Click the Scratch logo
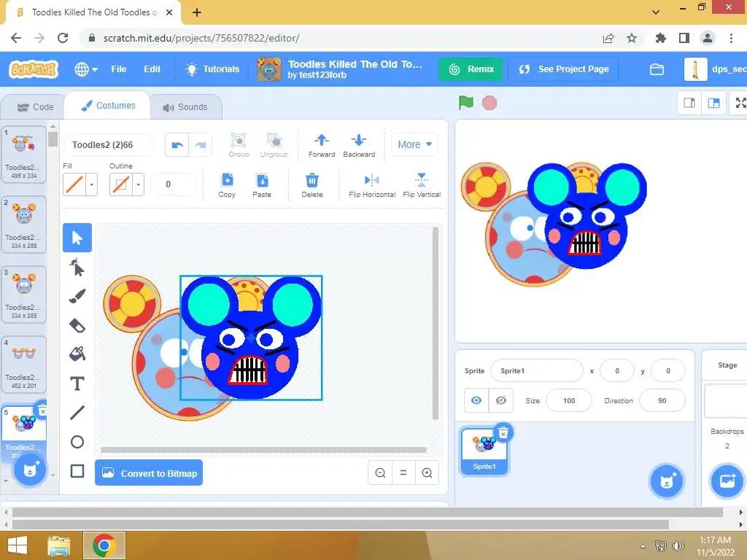Viewport: 747px width, 560px height. coord(34,69)
